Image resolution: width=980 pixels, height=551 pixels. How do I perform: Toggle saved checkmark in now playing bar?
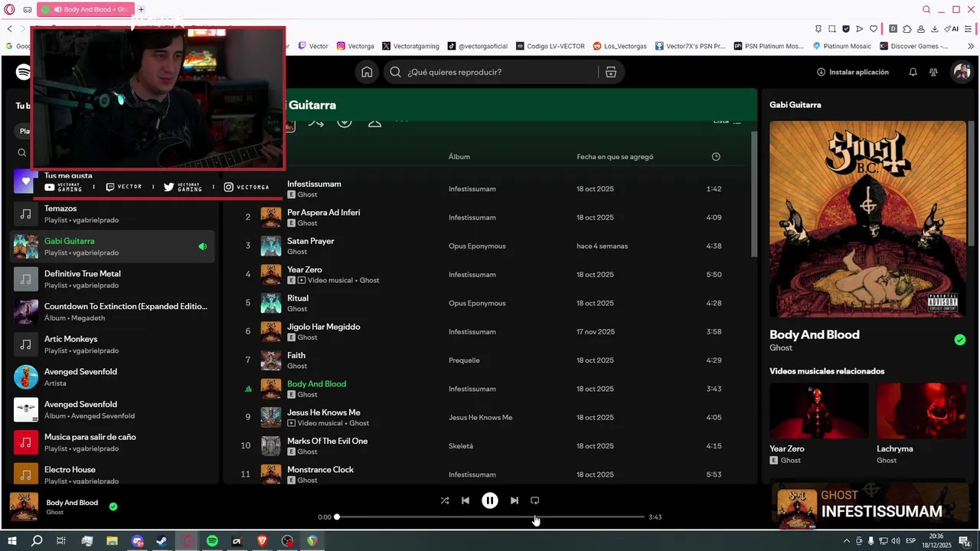point(113,507)
